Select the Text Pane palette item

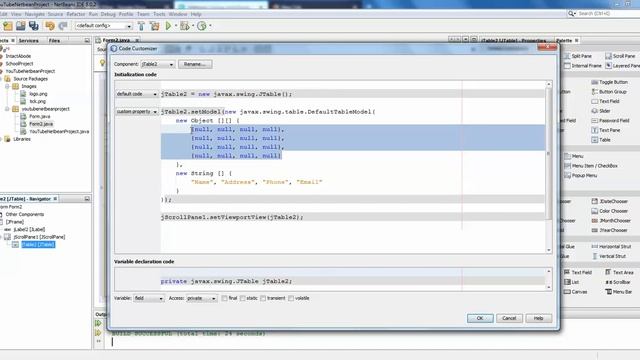(606, 130)
